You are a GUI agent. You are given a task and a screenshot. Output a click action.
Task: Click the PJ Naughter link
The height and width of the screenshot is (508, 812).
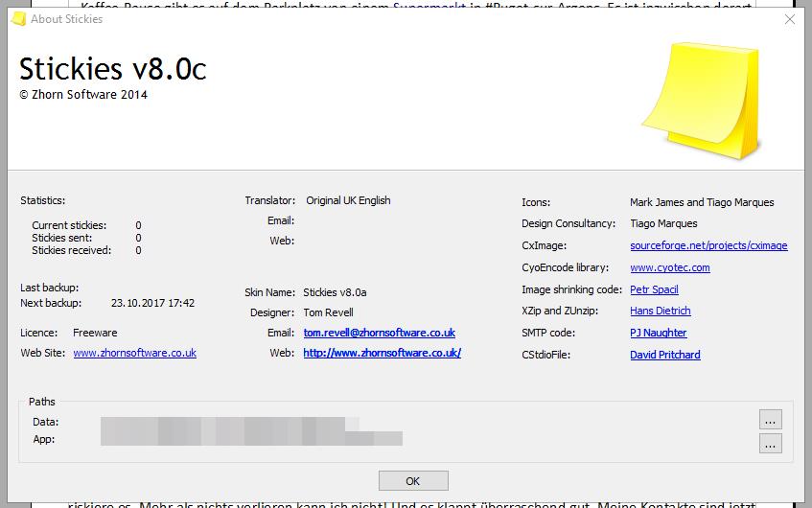659,333
